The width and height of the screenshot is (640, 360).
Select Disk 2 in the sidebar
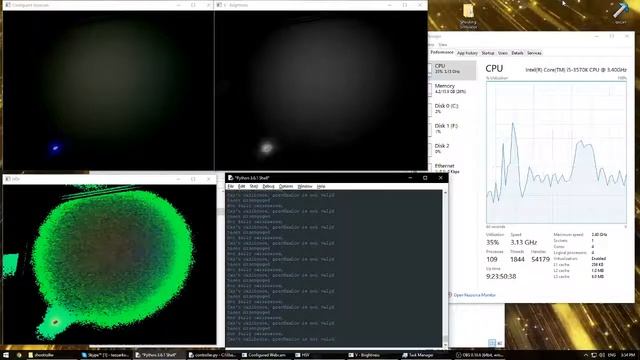[452, 149]
